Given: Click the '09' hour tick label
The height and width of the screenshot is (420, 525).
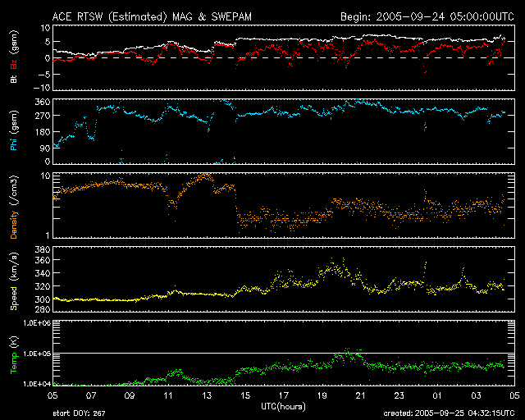Looking at the screenshot, I should (x=130, y=395).
